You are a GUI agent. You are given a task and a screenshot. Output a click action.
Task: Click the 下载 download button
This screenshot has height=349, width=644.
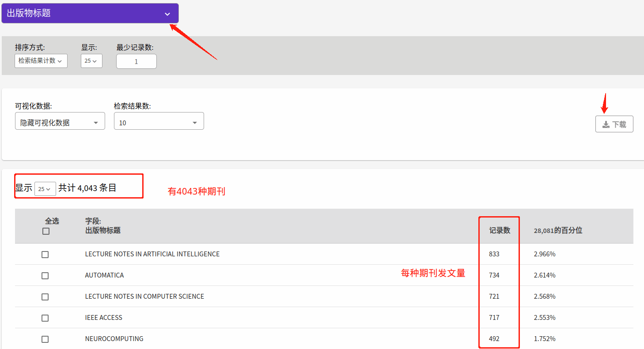[x=614, y=124]
